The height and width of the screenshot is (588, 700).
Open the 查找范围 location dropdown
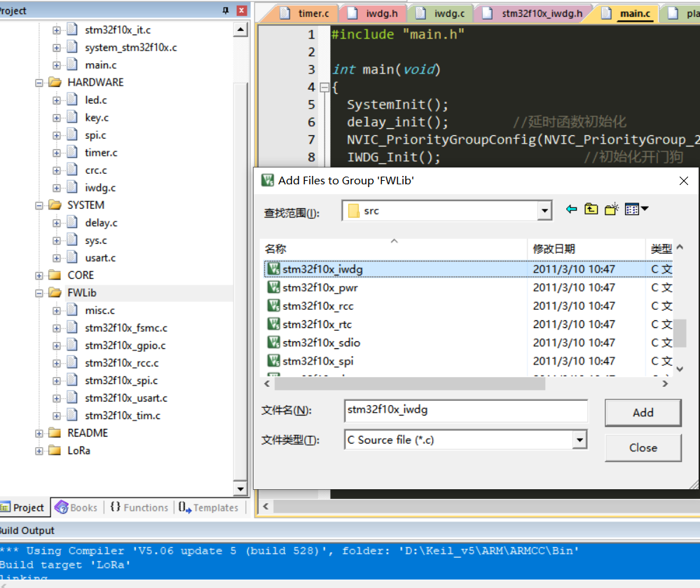pos(544,210)
